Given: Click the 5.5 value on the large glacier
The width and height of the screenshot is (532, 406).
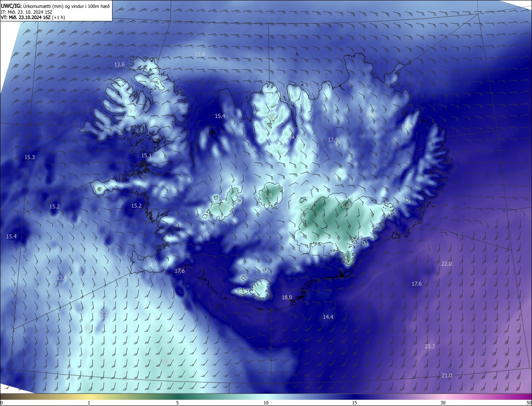Looking at the screenshot, I should point(346,205).
